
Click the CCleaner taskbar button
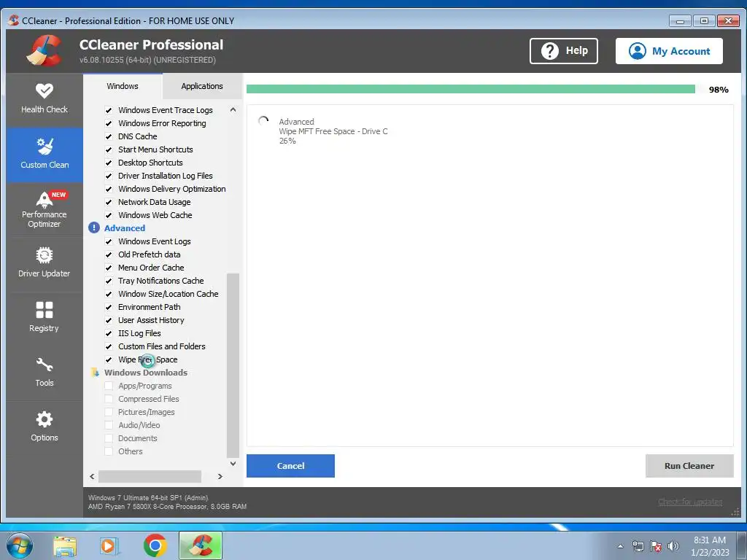pyautogui.click(x=200, y=545)
